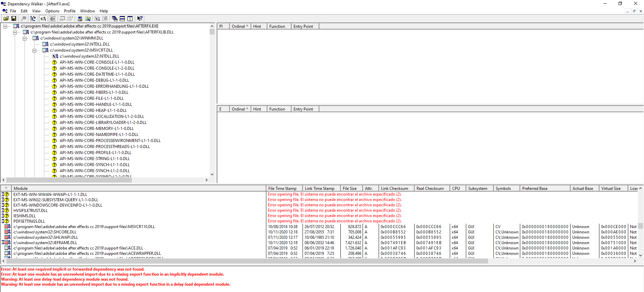Viewport: 644px width, 292px height.
Task: Select API-MS-WIN-CORE-HEAP-L1-1-0.DLL tree item
Action: [93, 111]
